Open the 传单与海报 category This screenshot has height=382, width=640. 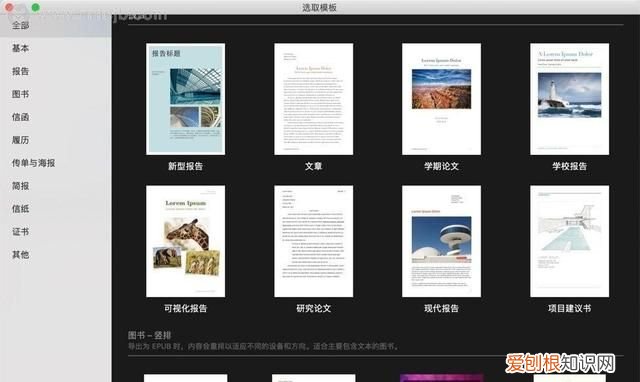[33, 163]
